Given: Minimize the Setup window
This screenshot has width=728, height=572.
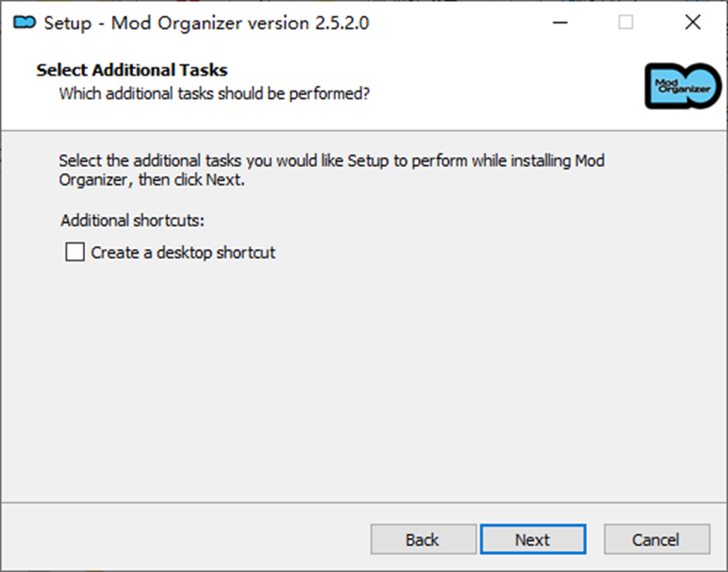Looking at the screenshot, I should pos(558,22).
